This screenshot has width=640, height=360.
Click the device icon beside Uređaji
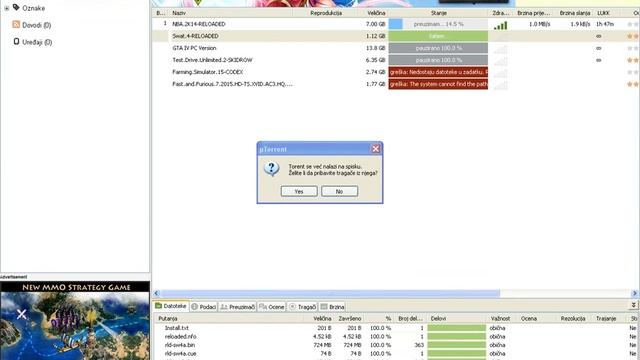tap(16, 41)
